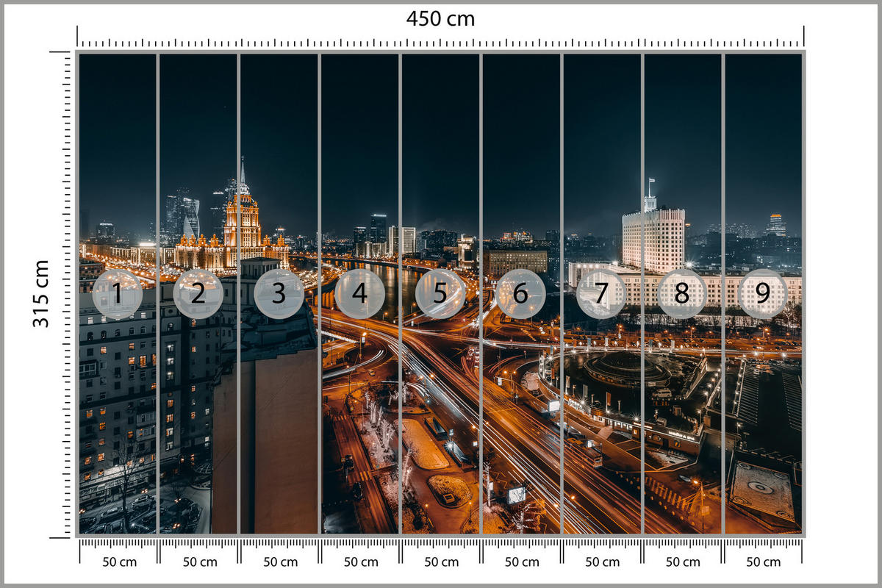This screenshot has width=882, height=588.
Task: Click the 315 cm height label
Action: [42, 293]
